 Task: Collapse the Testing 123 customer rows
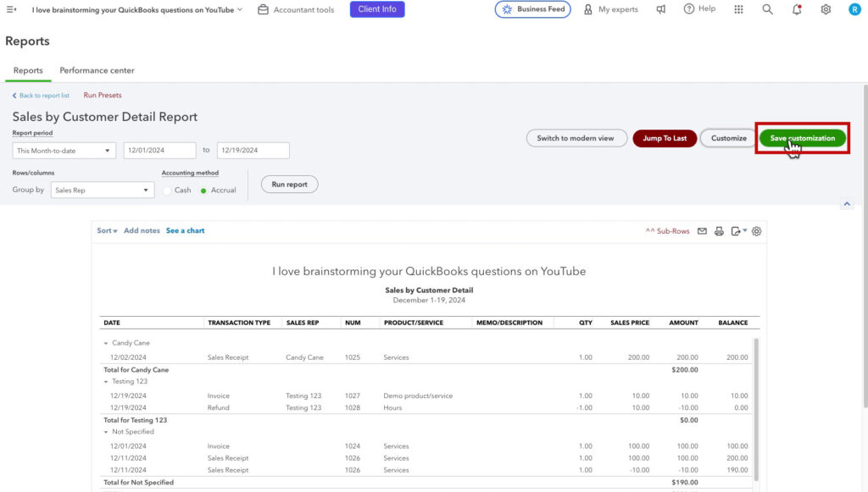pyautogui.click(x=105, y=384)
